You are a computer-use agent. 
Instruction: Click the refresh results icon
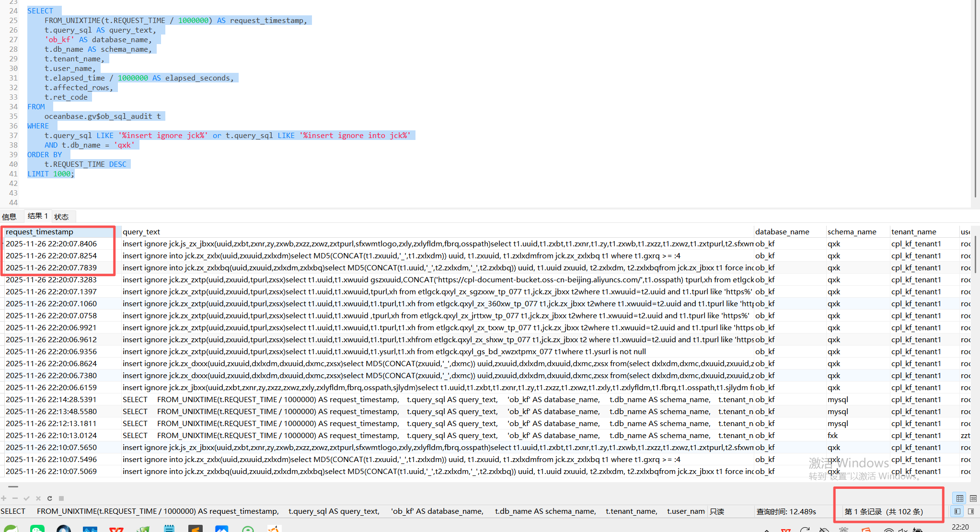click(49, 498)
